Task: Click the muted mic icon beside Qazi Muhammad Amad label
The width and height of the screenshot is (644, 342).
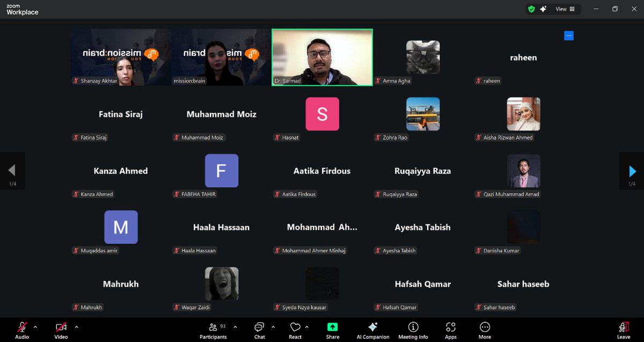Action: coord(479,194)
